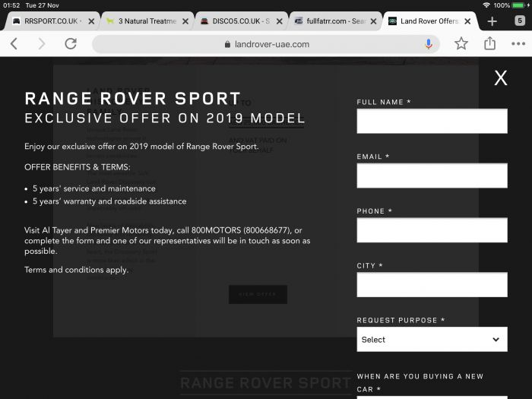This screenshot has height=399, width=532.
Task: Click the address bar lock icon
Action: (x=227, y=44)
